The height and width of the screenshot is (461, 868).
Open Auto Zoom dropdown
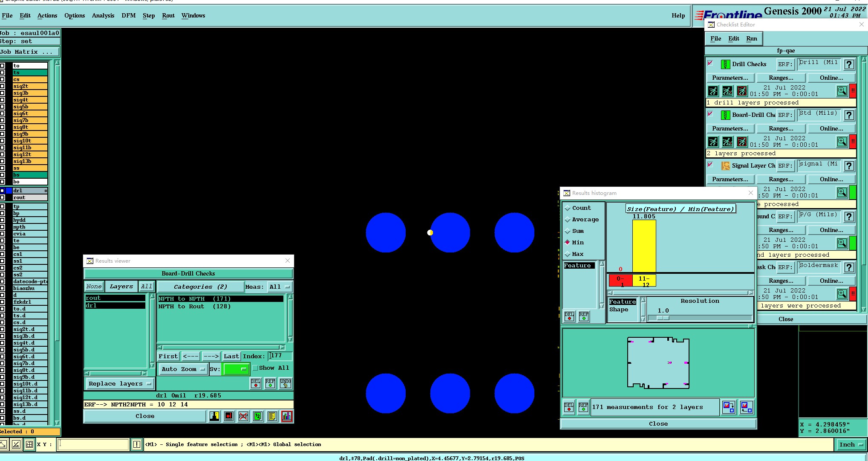click(183, 369)
